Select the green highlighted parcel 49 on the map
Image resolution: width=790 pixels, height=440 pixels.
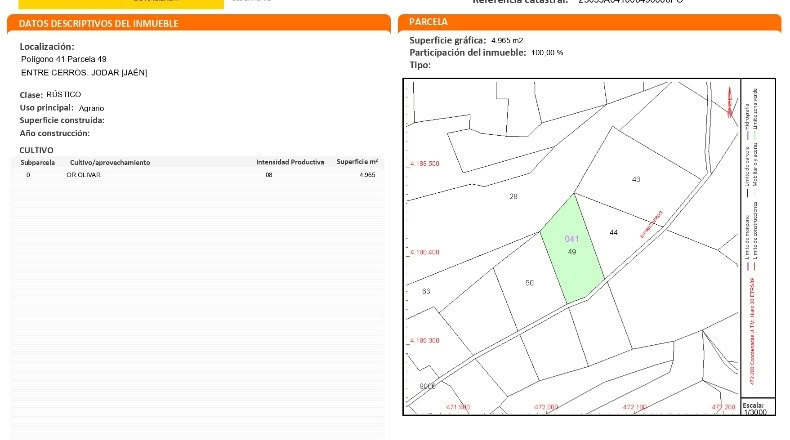point(572,251)
